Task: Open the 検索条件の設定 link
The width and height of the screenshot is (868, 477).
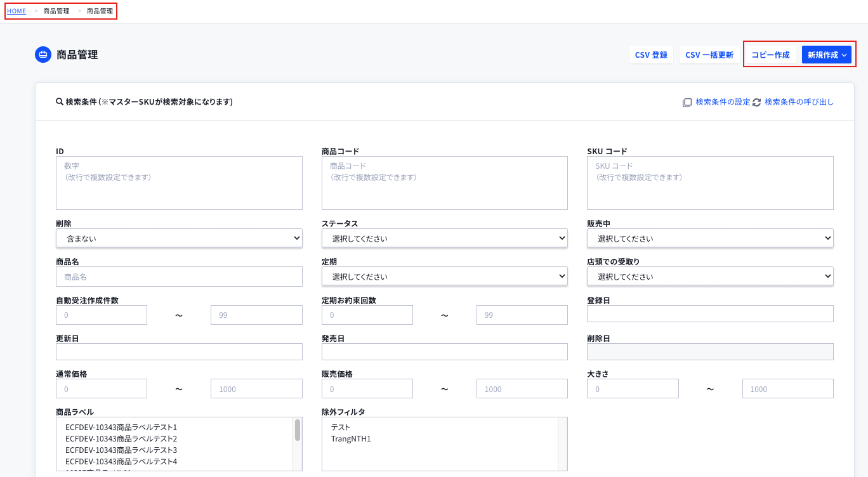Action: pyautogui.click(x=723, y=102)
